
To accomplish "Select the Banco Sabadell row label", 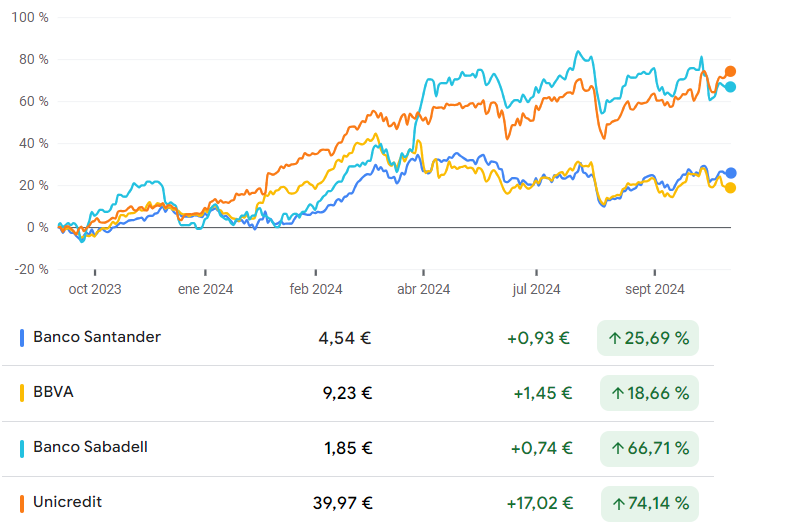I will pos(90,447).
